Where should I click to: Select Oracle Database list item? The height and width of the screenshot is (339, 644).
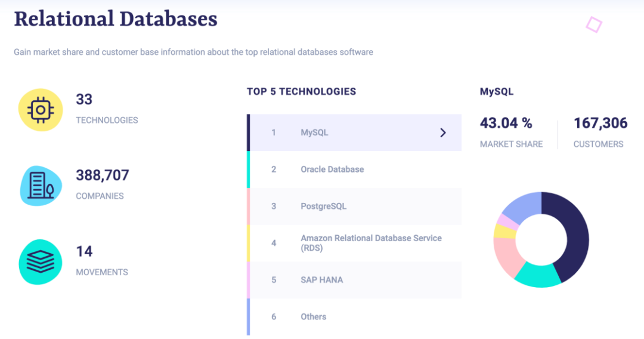click(332, 169)
